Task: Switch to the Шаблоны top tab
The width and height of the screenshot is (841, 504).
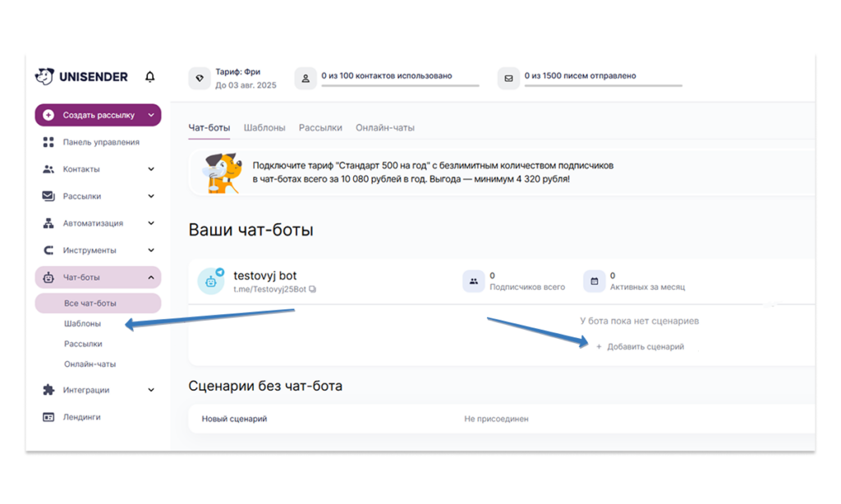Action: point(264,128)
